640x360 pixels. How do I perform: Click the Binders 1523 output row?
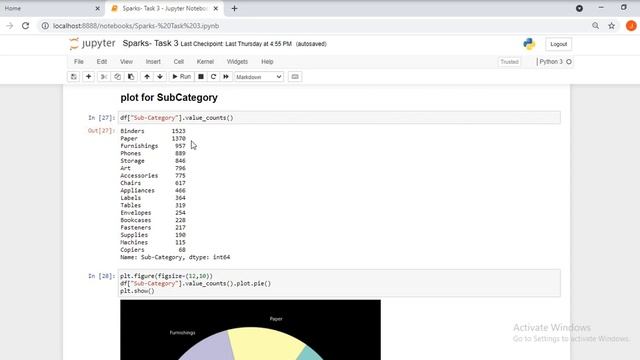click(x=153, y=131)
